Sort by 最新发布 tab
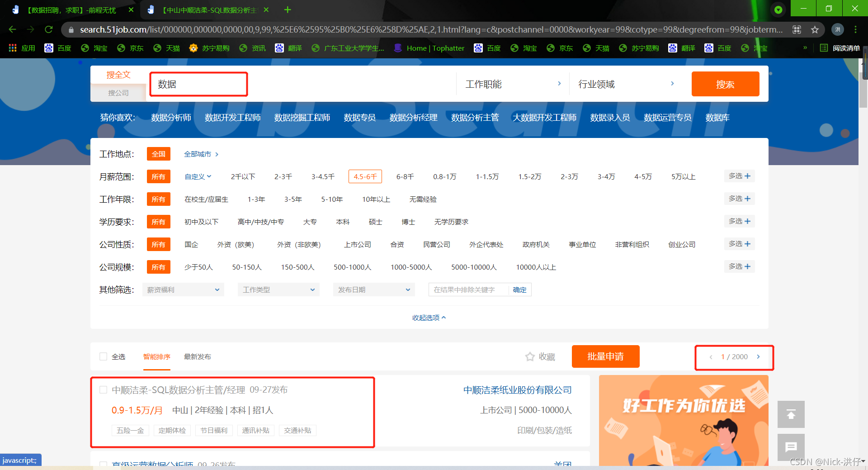This screenshot has height=470, width=868. (x=197, y=357)
